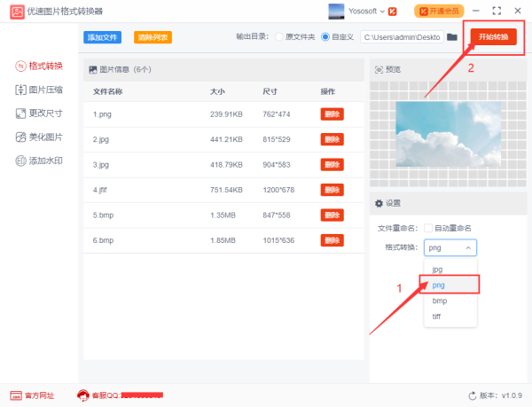Click the Yososoft user avatar
This screenshot has width=532, height=407.
pyautogui.click(x=337, y=11)
